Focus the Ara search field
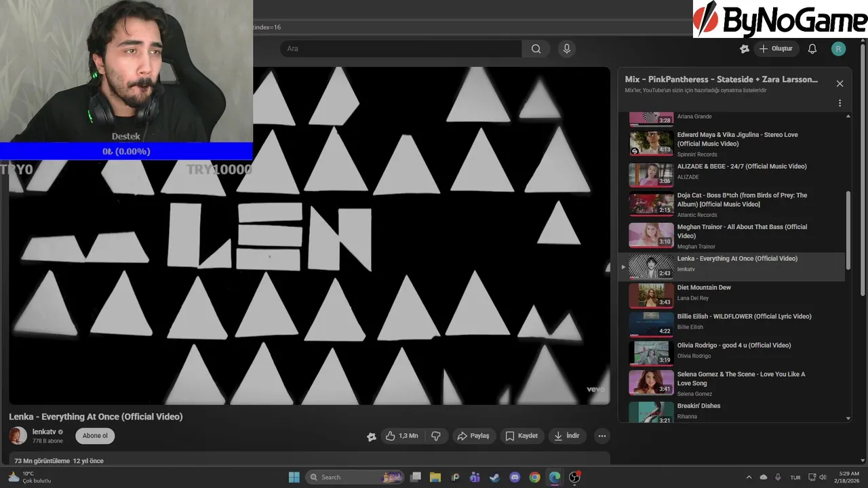The width and height of the screenshot is (868, 488). click(401, 49)
